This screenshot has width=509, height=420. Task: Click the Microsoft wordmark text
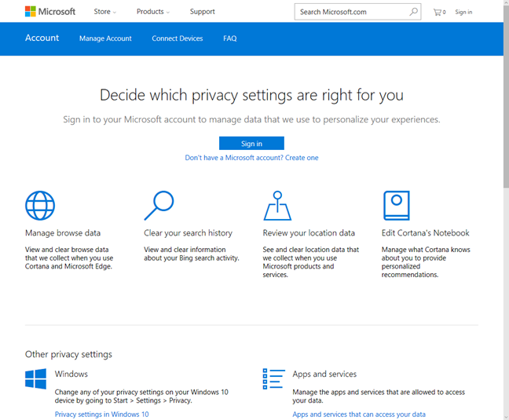click(x=57, y=12)
